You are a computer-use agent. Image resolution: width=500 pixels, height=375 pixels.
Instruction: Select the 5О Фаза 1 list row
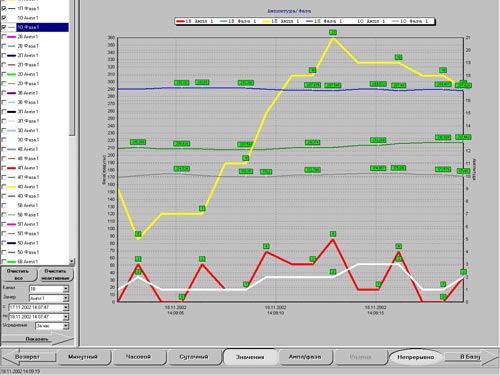pos(35,252)
